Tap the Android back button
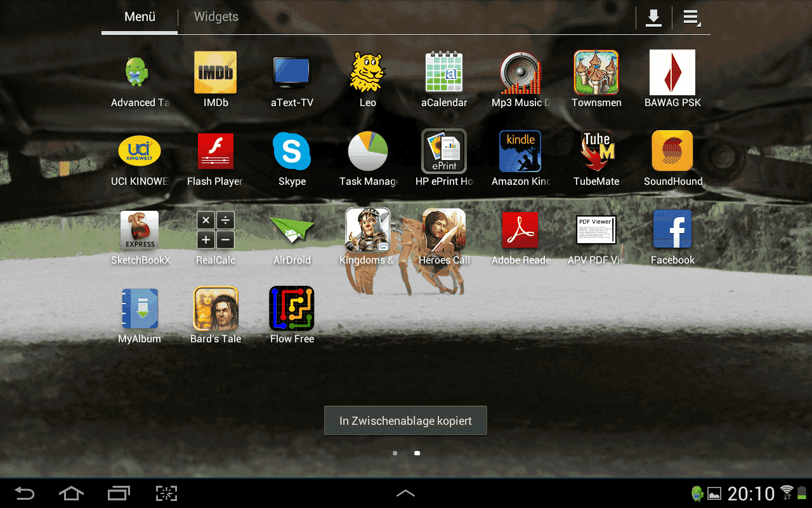 click(24, 493)
